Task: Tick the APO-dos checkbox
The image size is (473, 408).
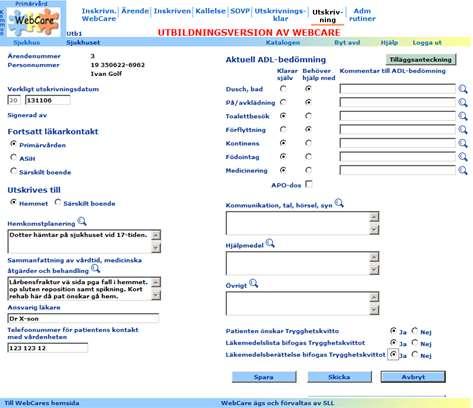Action: (309, 184)
